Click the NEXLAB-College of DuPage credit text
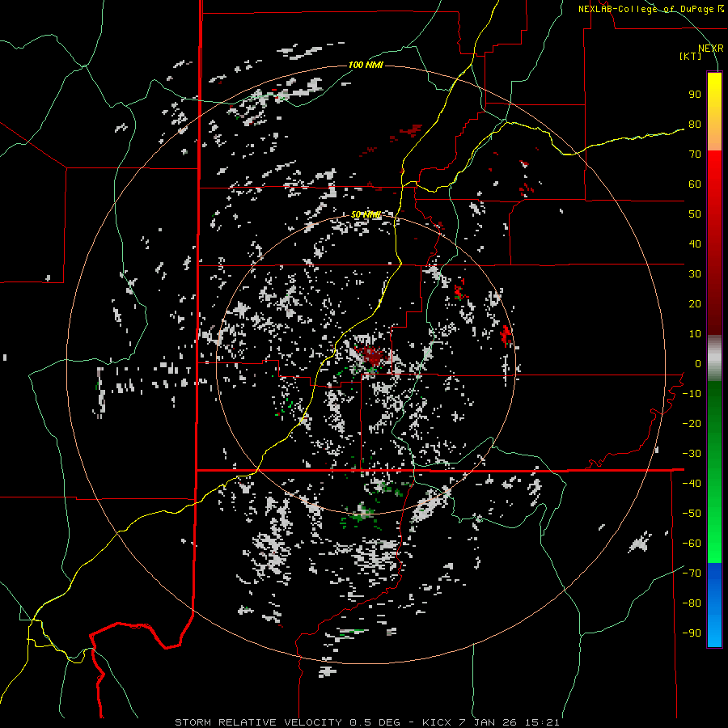This screenshot has height=728, width=728. coord(650,9)
